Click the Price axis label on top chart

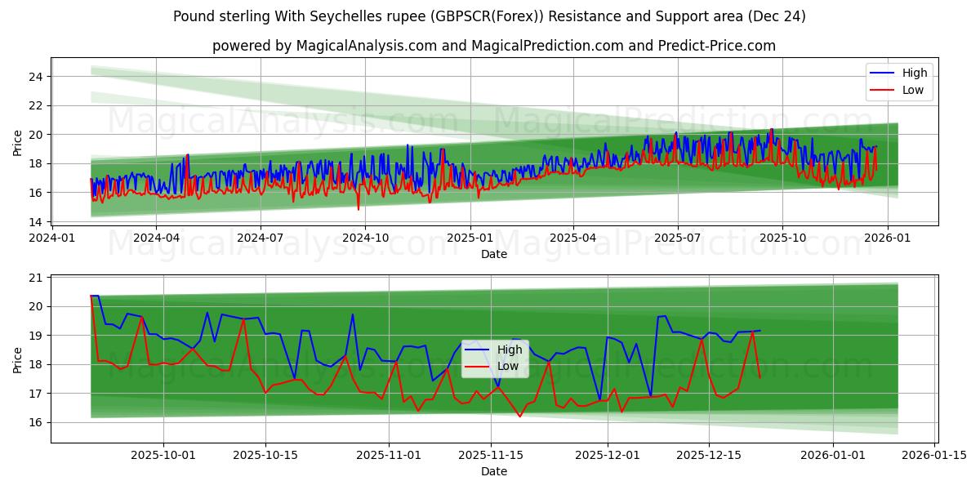point(18,140)
